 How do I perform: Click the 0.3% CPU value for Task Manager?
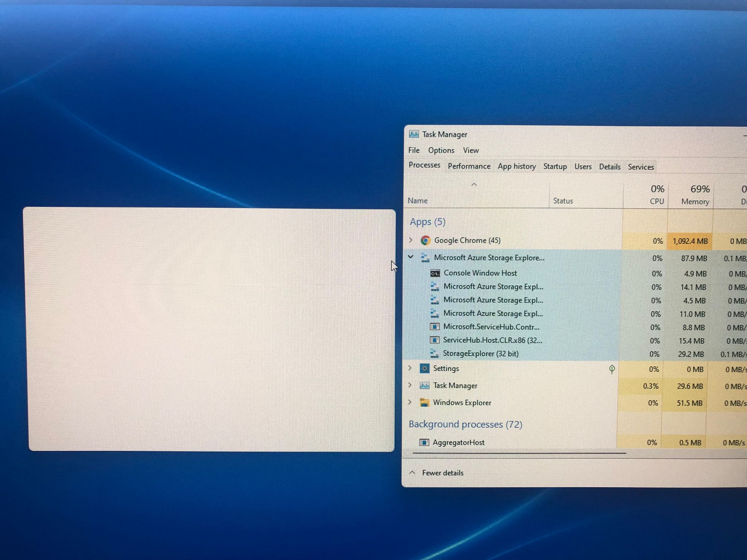651,386
